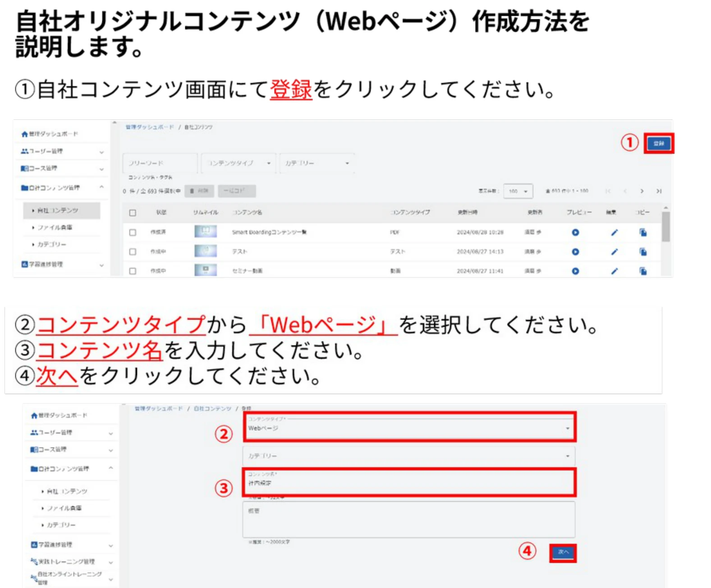Click date cell 2024/08/27 11:41
Image resolution: width=711 pixels, height=588 pixels.
pos(480,271)
